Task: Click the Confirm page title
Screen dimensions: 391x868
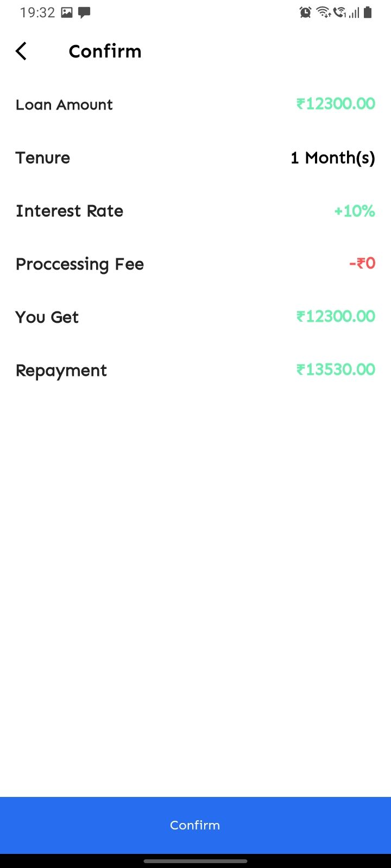Action: coord(105,51)
